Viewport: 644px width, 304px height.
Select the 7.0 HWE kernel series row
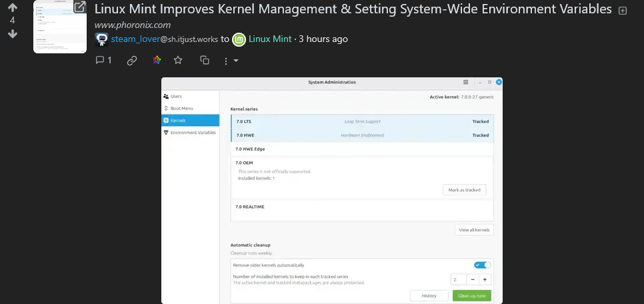(x=362, y=135)
